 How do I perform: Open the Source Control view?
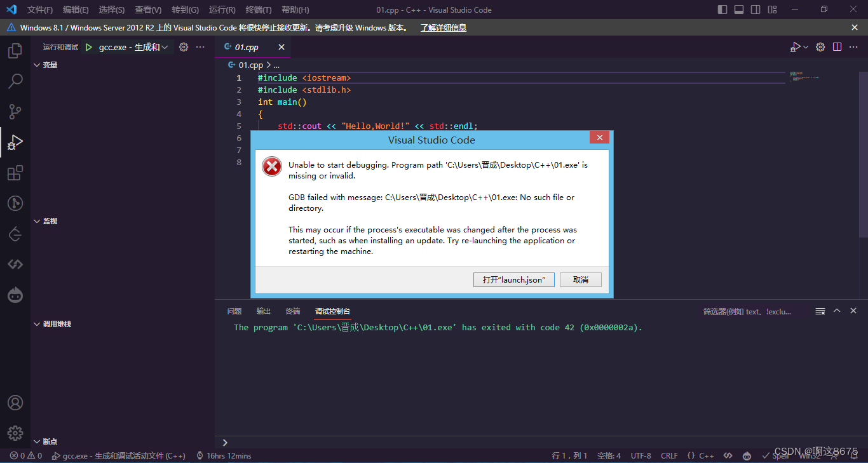[15, 112]
